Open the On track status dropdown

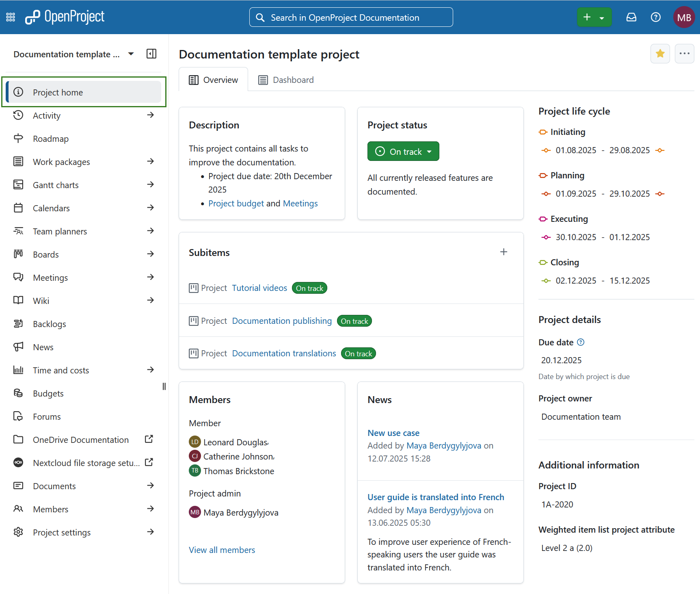click(403, 151)
